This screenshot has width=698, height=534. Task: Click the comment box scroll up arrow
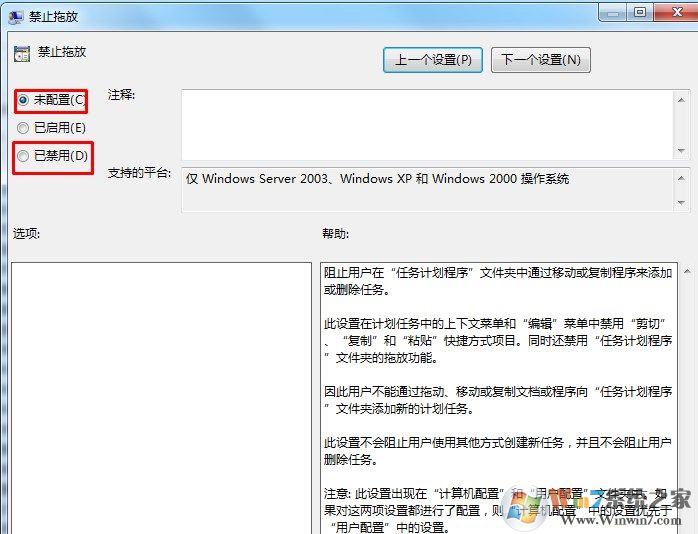click(681, 100)
